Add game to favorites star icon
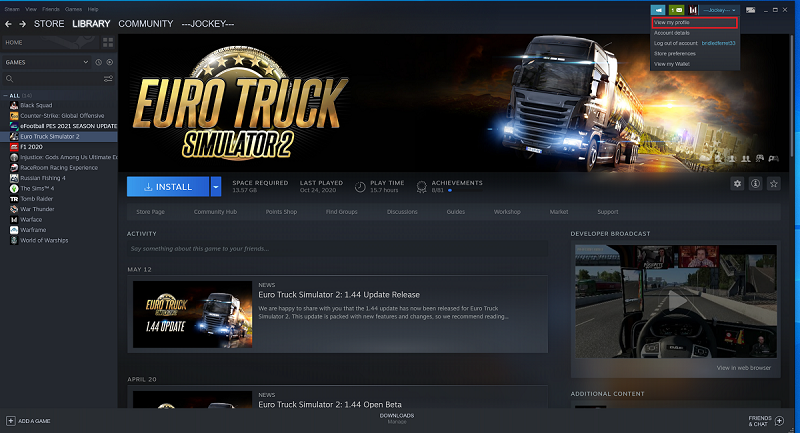The height and width of the screenshot is (433, 800). 773,184
